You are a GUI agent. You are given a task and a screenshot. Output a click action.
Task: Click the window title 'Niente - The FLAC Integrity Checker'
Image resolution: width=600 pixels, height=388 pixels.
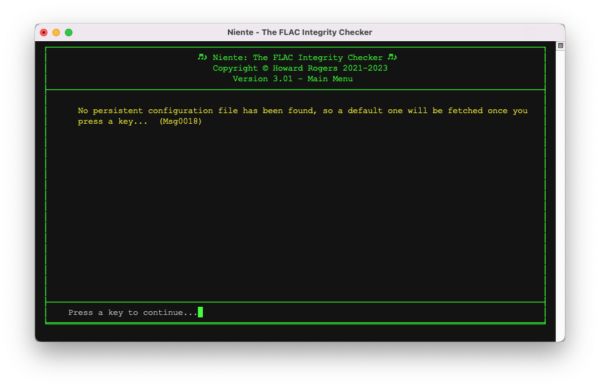coord(300,32)
